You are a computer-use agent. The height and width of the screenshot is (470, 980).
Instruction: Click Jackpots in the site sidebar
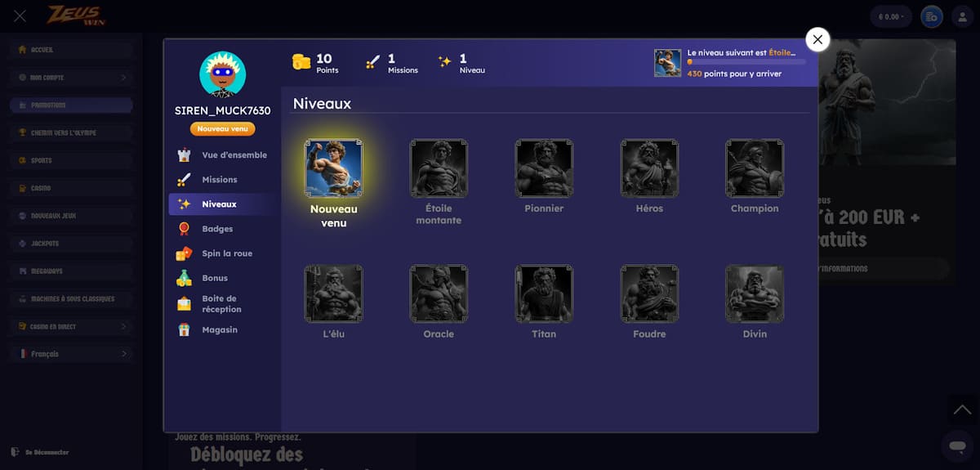[71, 244]
